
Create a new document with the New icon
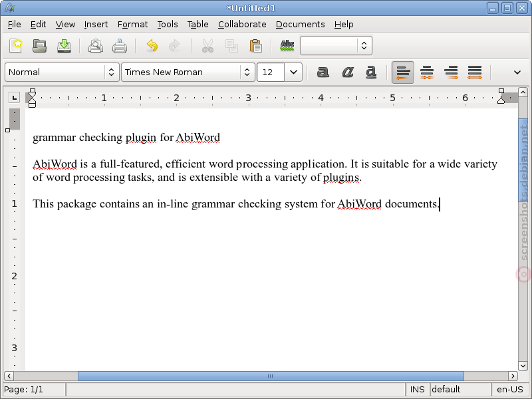click(x=15, y=45)
